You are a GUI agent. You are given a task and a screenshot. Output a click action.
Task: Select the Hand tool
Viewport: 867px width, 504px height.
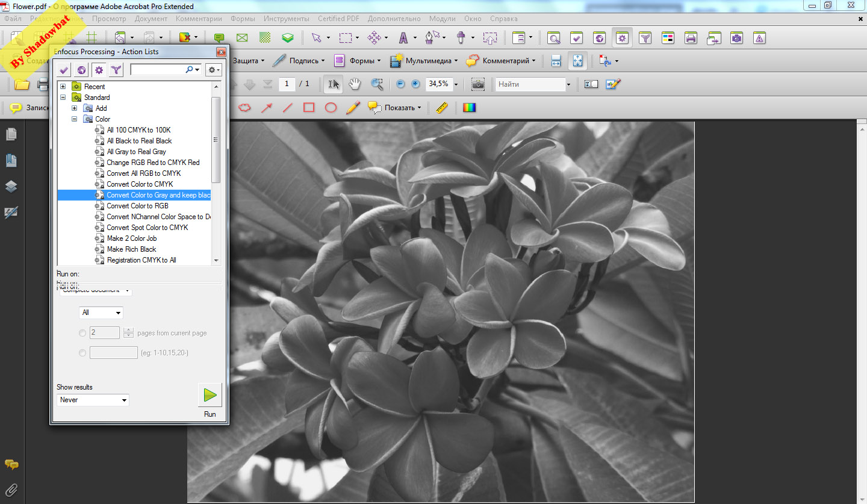(355, 84)
